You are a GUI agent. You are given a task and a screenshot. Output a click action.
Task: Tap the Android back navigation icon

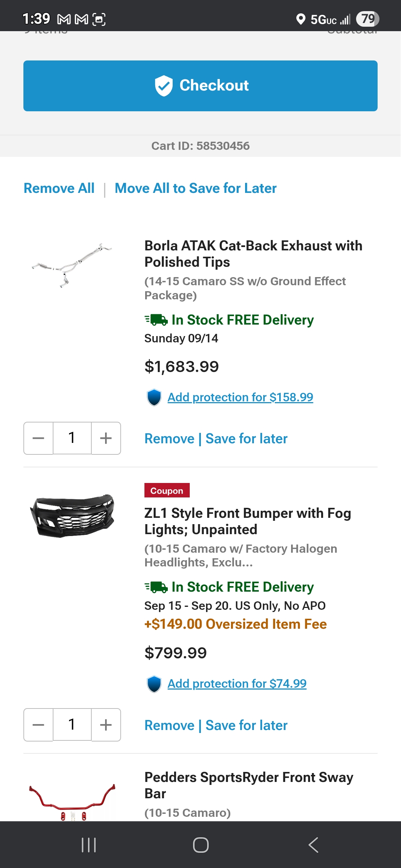(x=313, y=845)
